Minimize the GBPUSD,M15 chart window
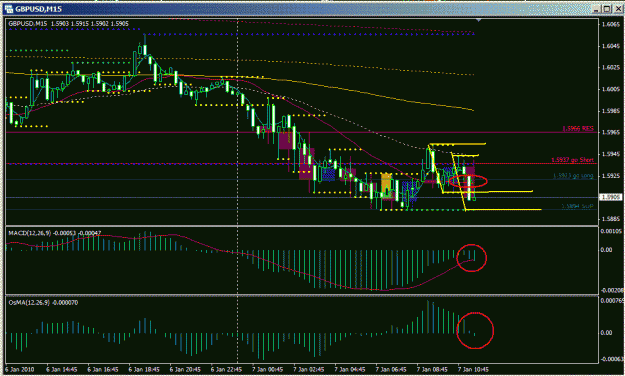625x376 pixels. (x=597, y=9)
